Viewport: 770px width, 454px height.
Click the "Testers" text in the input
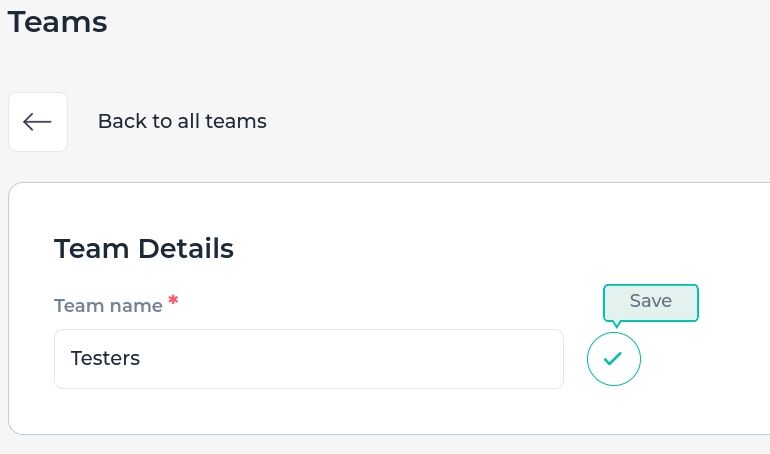105,358
